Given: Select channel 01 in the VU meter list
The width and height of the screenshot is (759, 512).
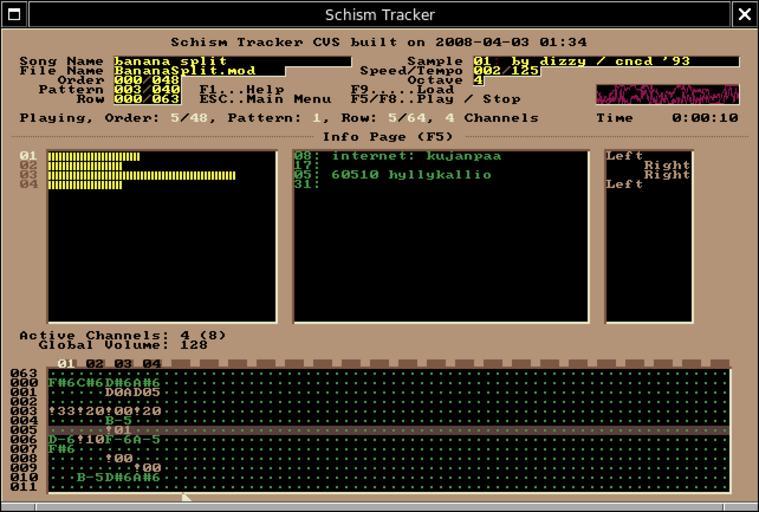Looking at the screenshot, I should click(28, 156).
